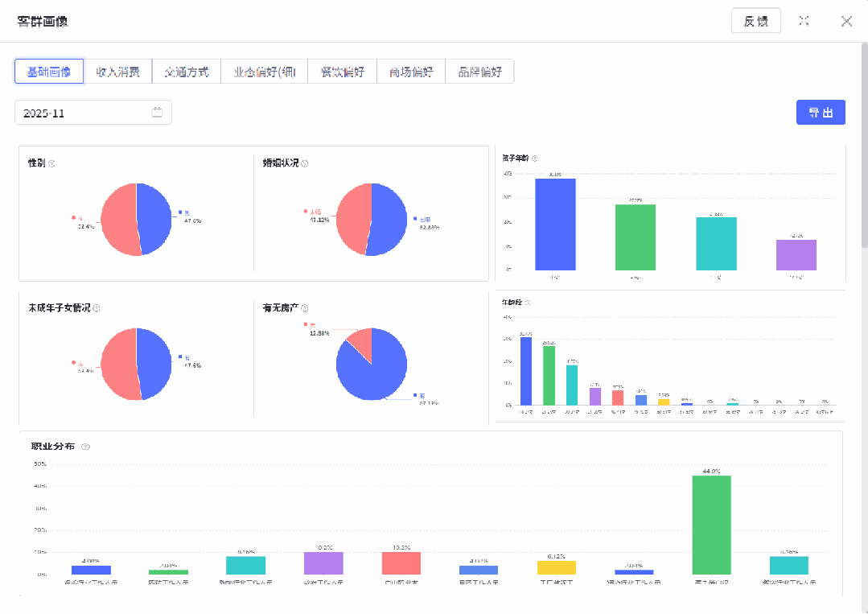Click the info icon next to 孩子年龄
The width and height of the screenshot is (868, 614).
point(535,159)
